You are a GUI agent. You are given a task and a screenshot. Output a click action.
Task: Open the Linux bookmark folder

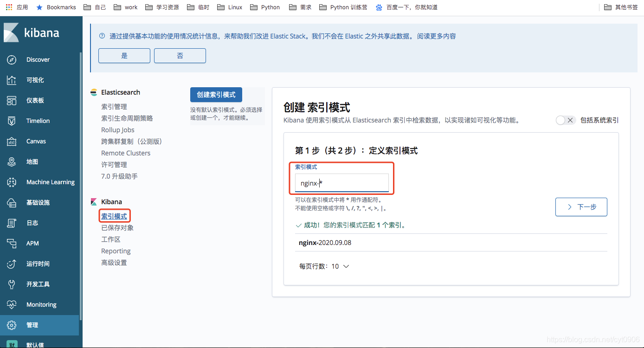click(x=230, y=7)
